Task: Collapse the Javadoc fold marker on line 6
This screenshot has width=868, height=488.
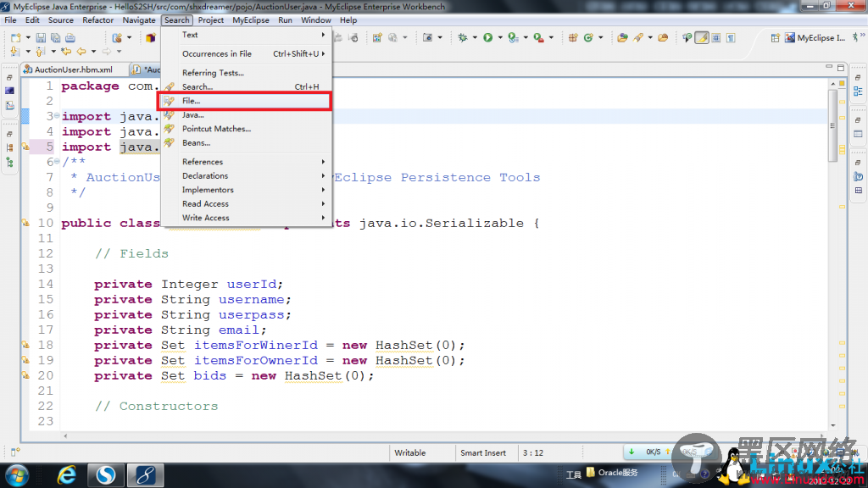Action: [57, 162]
